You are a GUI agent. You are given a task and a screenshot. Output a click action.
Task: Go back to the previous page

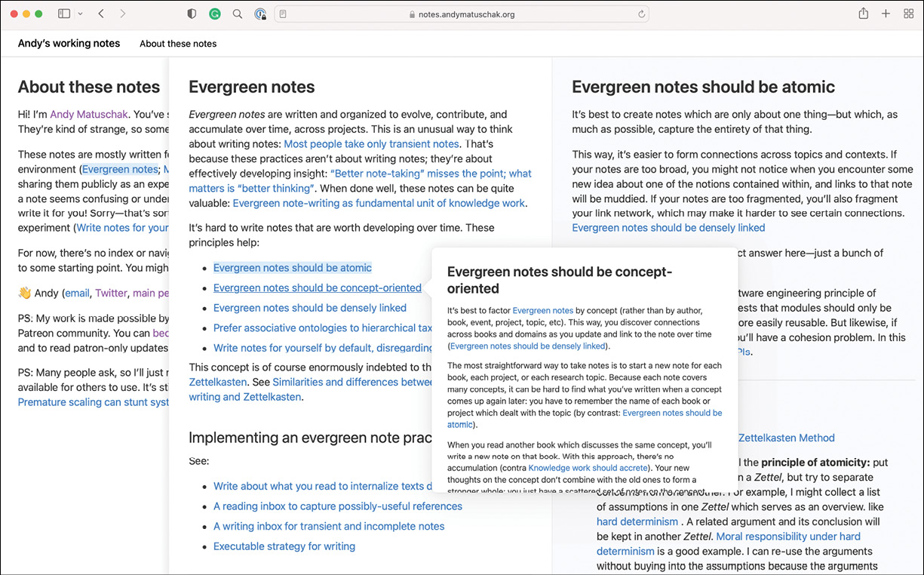(x=102, y=14)
